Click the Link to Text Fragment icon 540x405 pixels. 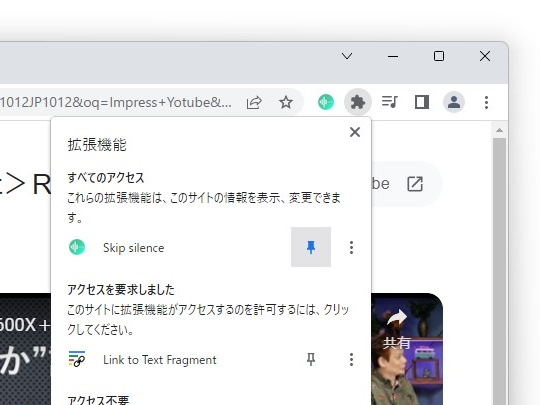click(77, 359)
